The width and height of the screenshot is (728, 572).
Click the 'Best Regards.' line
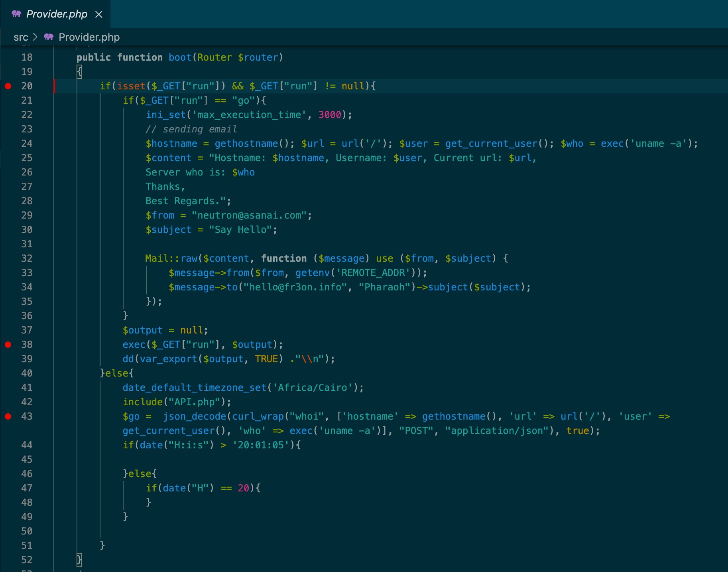click(188, 201)
